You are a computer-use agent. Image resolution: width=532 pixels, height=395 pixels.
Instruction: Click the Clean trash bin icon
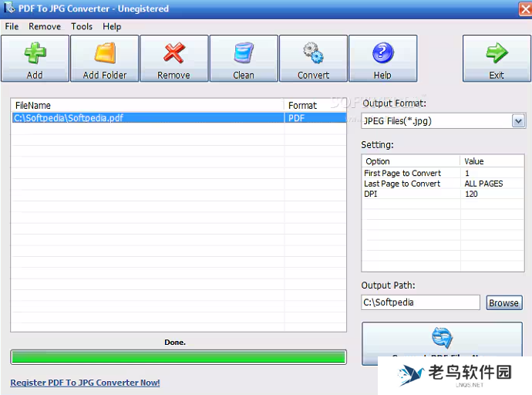(x=244, y=54)
